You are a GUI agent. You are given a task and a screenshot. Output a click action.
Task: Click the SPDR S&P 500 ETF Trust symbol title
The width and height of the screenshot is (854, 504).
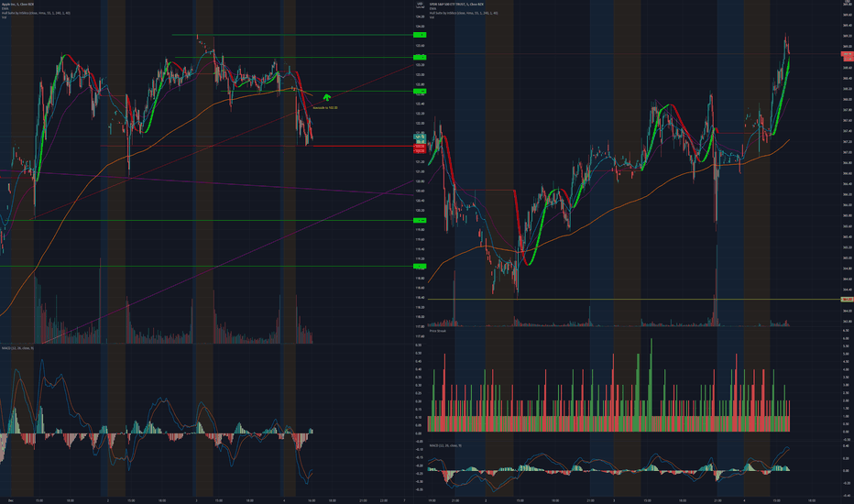pyautogui.click(x=456, y=4)
